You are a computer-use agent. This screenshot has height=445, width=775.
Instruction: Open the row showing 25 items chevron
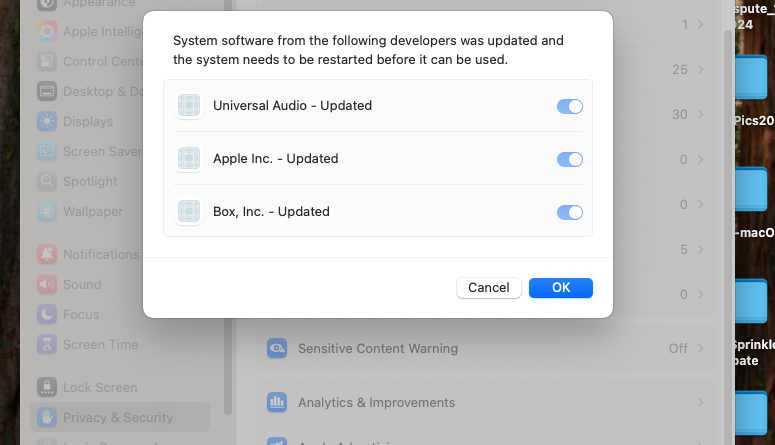[700, 69]
